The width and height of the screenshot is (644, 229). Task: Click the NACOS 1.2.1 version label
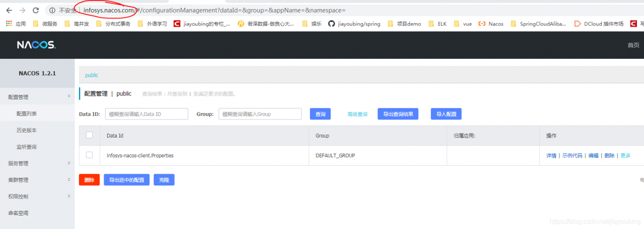[x=37, y=73]
